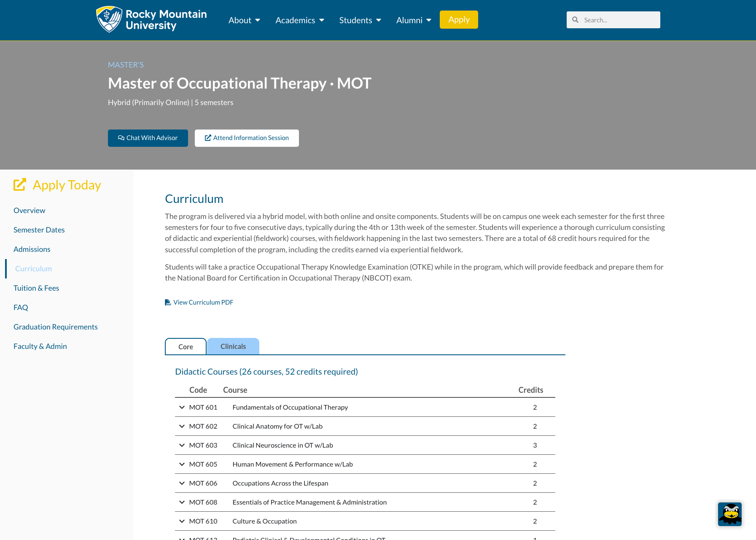Open the Alumni dropdown menu
The image size is (756, 540).
pos(414,20)
